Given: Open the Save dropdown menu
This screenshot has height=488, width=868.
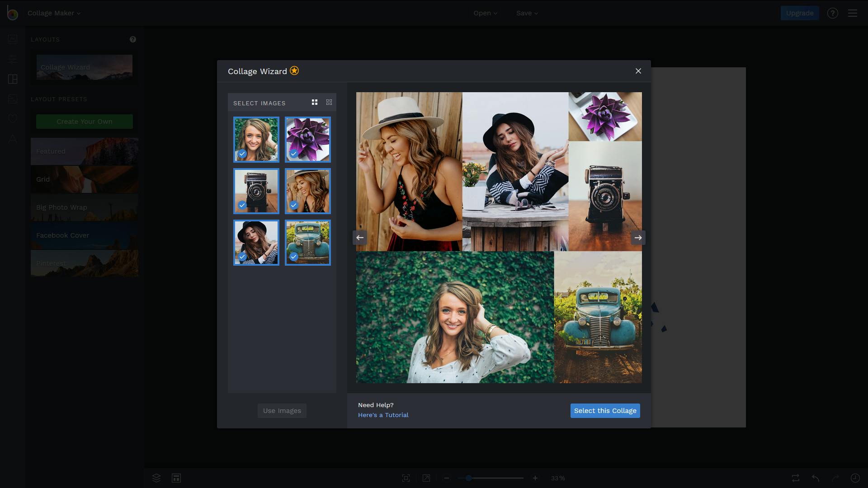Looking at the screenshot, I should [x=527, y=13].
